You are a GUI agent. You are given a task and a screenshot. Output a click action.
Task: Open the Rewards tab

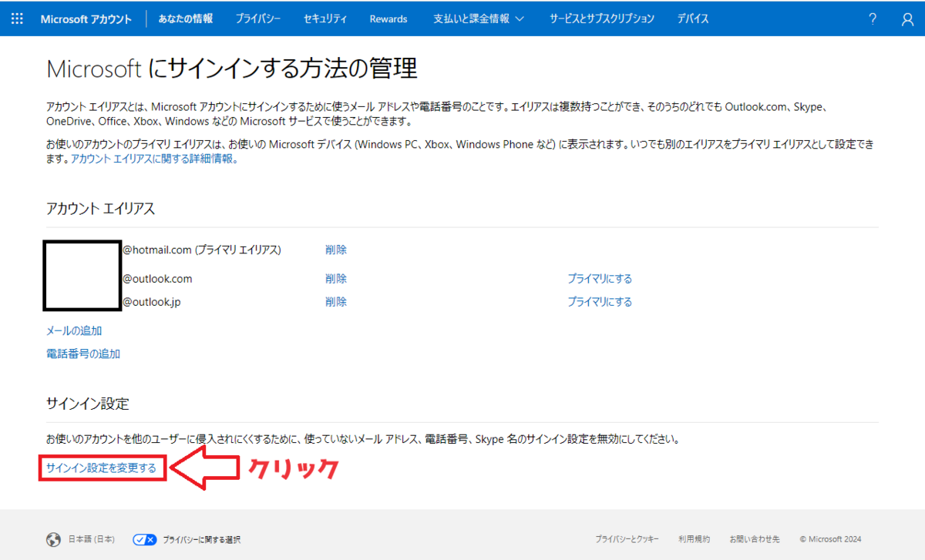[x=388, y=18]
